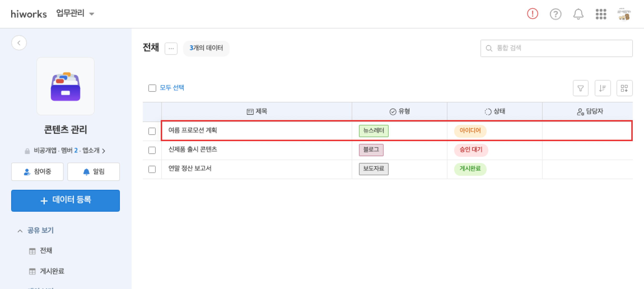Image resolution: width=644 pixels, height=289 pixels.
Task: Open the notifications bell in header
Action: point(578,14)
